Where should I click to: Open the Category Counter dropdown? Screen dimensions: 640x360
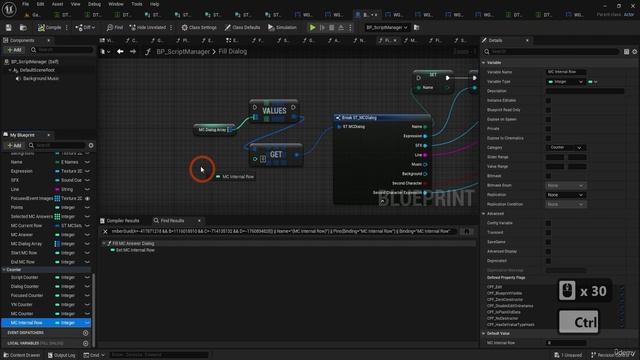565,147
